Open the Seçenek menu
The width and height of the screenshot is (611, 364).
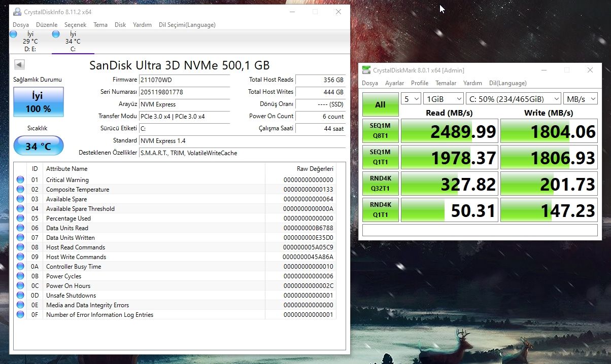[x=75, y=25]
